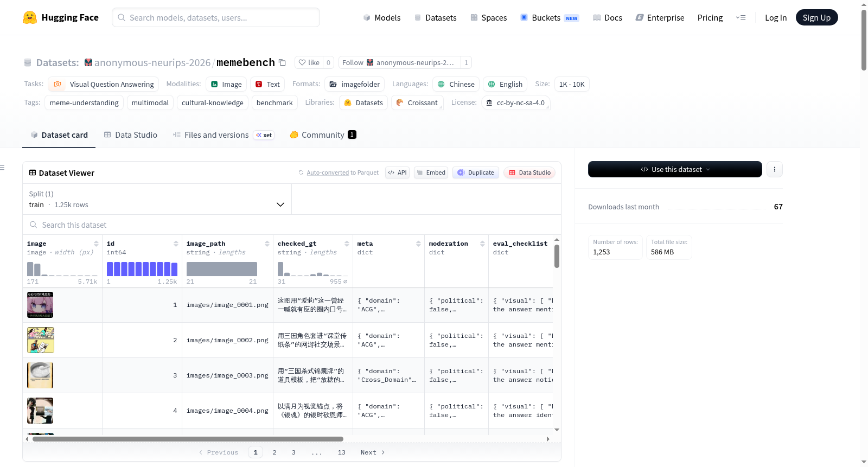
Task: Open the API button in Dataset Viewer
Action: 397,172
